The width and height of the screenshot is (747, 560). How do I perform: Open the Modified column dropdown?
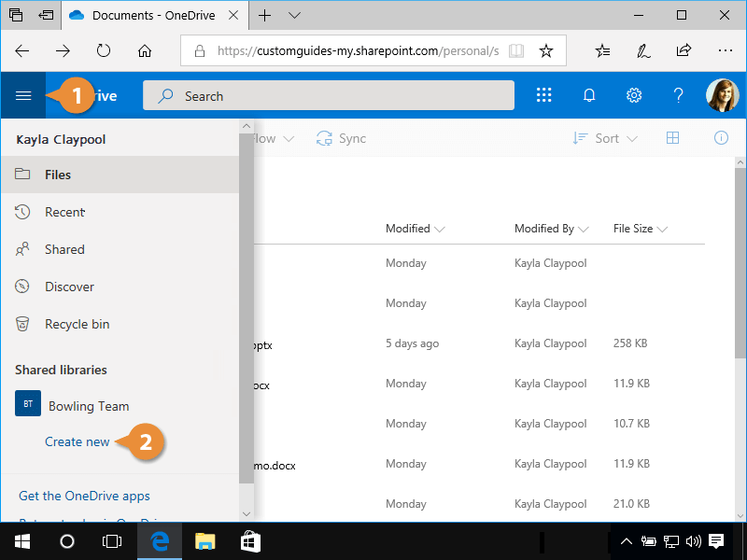pos(415,229)
